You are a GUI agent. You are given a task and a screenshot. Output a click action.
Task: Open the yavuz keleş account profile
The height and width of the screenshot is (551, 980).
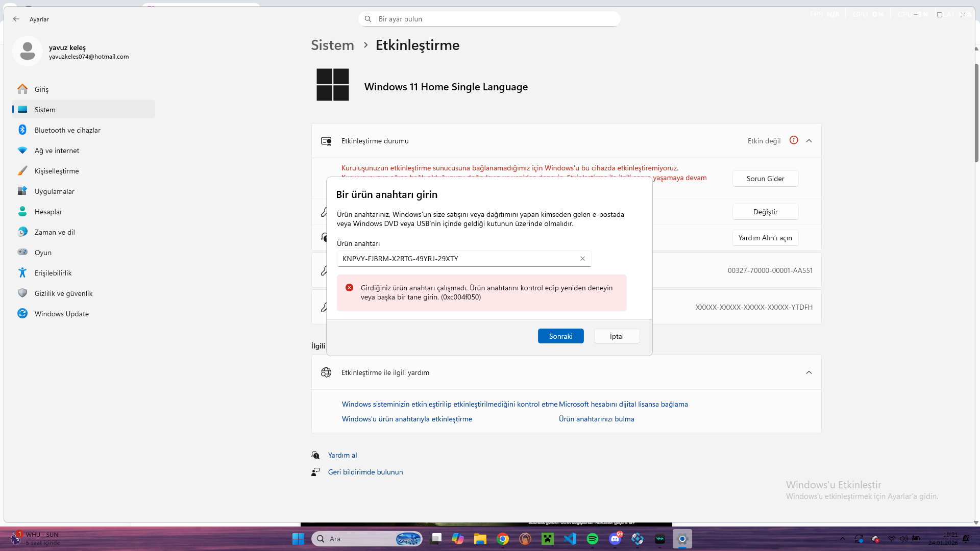pos(71,51)
